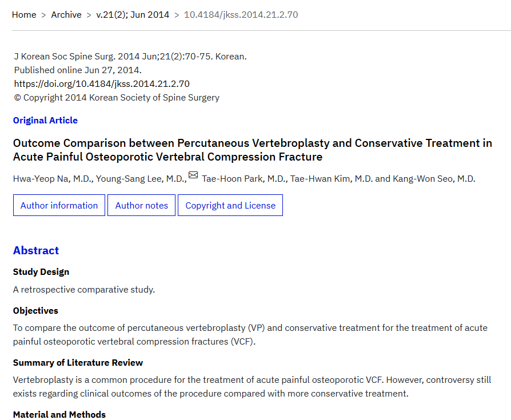This screenshot has height=420, width=511.
Task: Open volume v.21(2); Jun 2014 breadcrumb
Action: pos(133,15)
